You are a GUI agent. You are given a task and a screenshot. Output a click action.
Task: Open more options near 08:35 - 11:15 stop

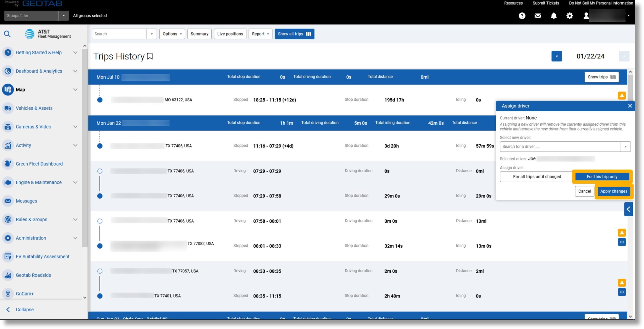pos(622,292)
